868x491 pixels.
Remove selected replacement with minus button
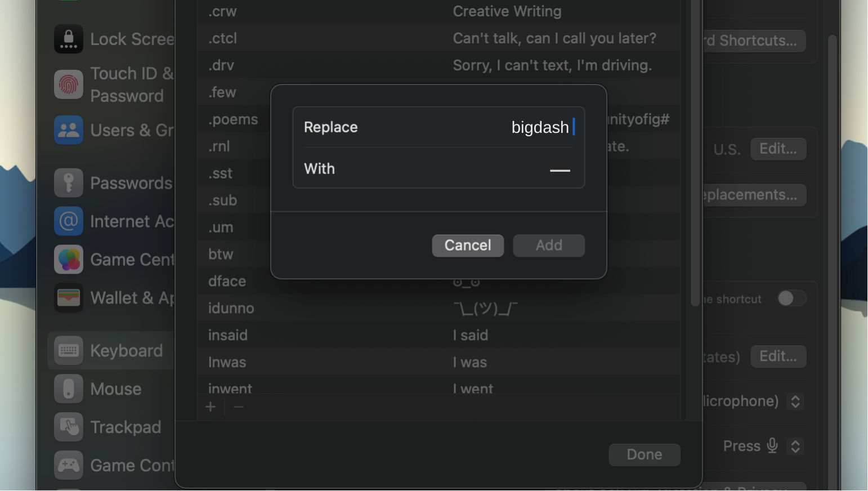click(239, 407)
